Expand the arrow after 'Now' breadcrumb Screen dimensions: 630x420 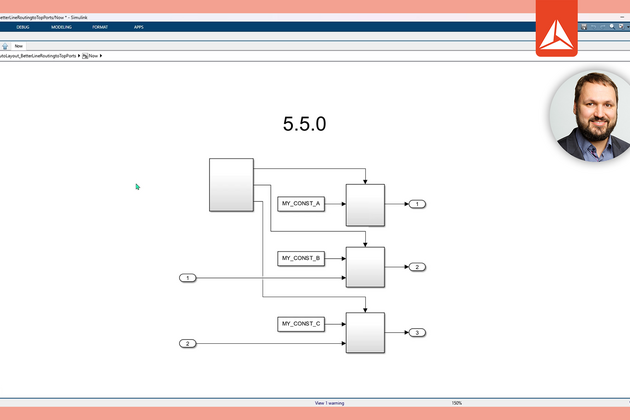(x=102, y=56)
